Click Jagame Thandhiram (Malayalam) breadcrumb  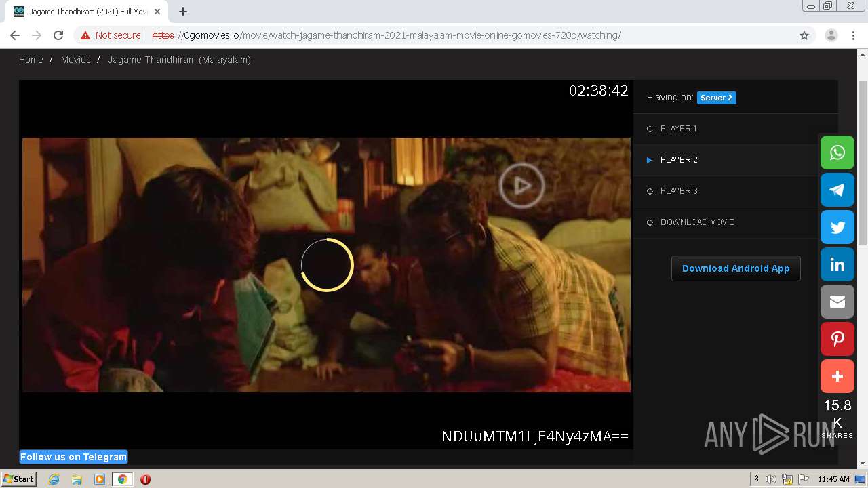coord(180,60)
